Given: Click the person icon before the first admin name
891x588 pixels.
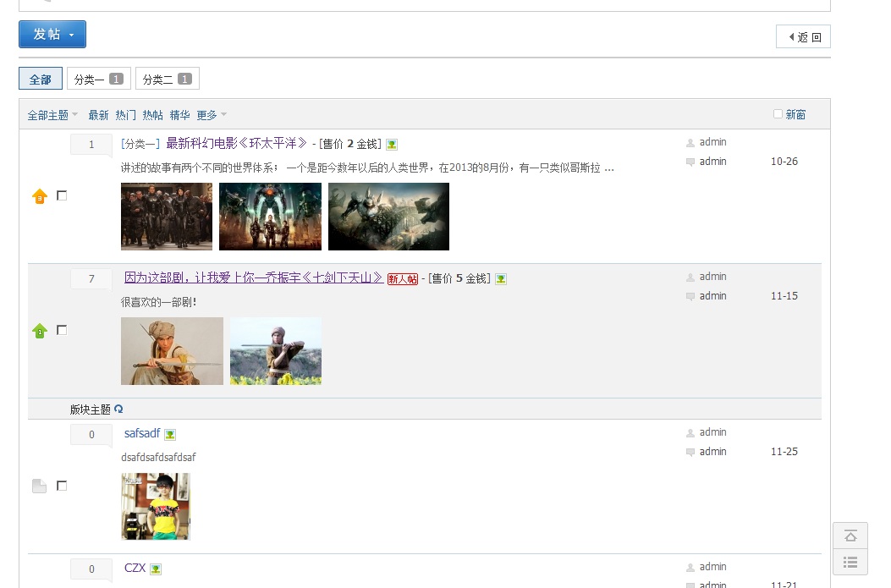Looking at the screenshot, I should click(690, 141).
